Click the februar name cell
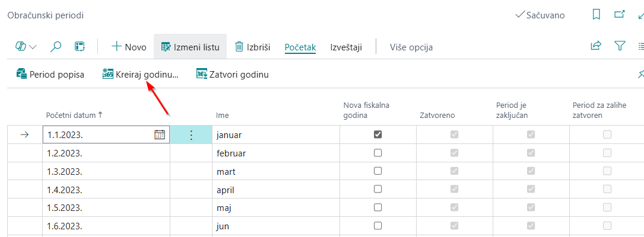This screenshot has height=237, width=644. pyautogui.click(x=276, y=153)
